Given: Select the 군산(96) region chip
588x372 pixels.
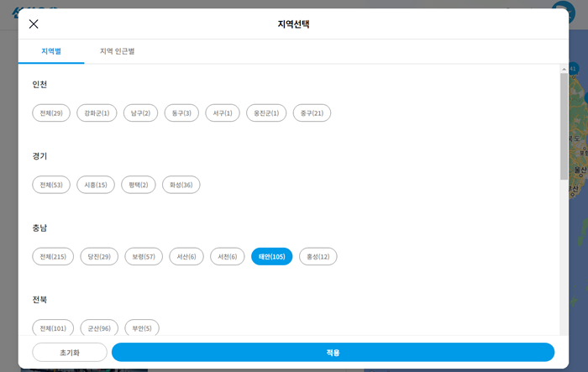Looking at the screenshot, I should point(99,327).
